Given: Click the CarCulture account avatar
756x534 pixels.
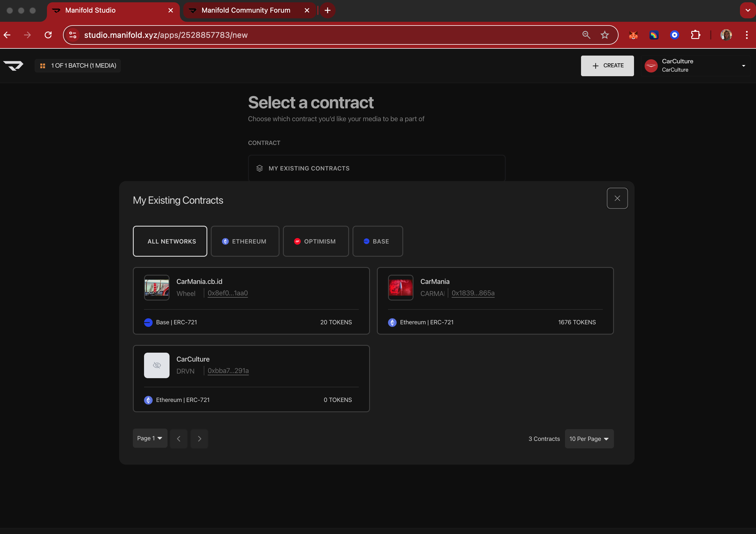Looking at the screenshot, I should (x=651, y=66).
